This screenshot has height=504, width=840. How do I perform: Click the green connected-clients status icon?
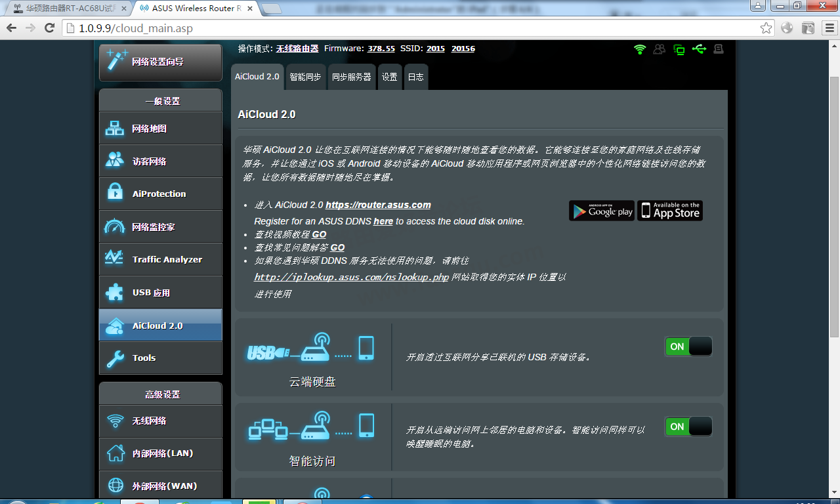click(679, 49)
